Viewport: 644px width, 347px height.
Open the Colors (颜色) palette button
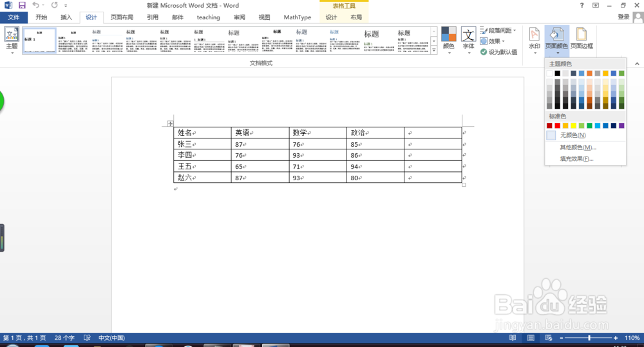coord(448,40)
